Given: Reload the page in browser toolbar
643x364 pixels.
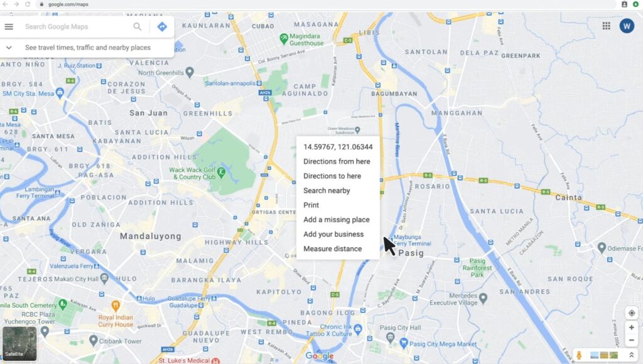Looking at the screenshot, I should (x=28, y=4).
